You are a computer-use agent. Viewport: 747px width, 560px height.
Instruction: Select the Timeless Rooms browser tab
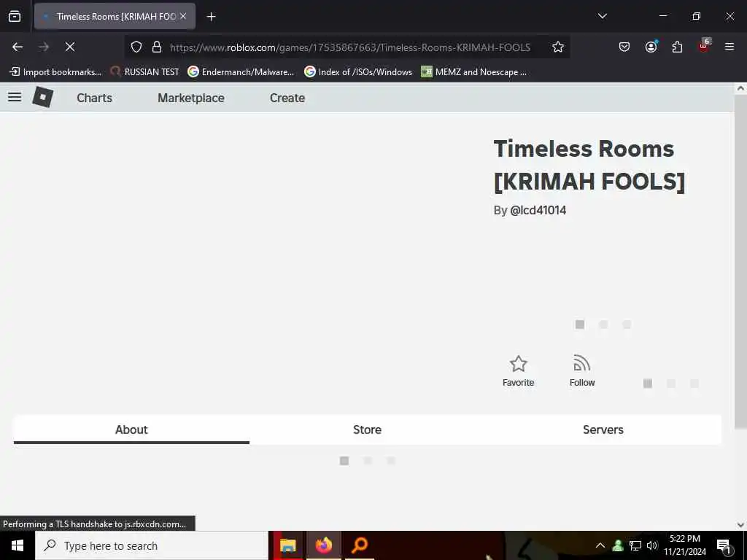[115, 16]
